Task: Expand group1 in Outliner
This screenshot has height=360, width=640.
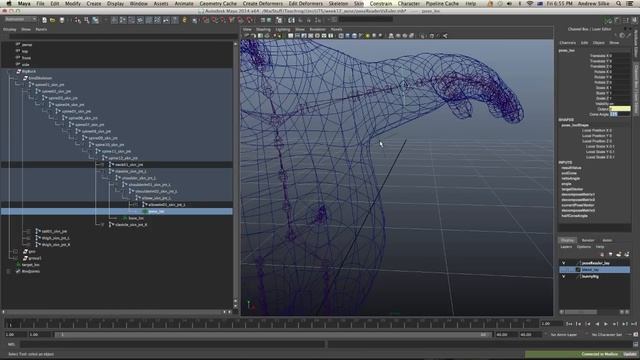Action: pos(15,258)
